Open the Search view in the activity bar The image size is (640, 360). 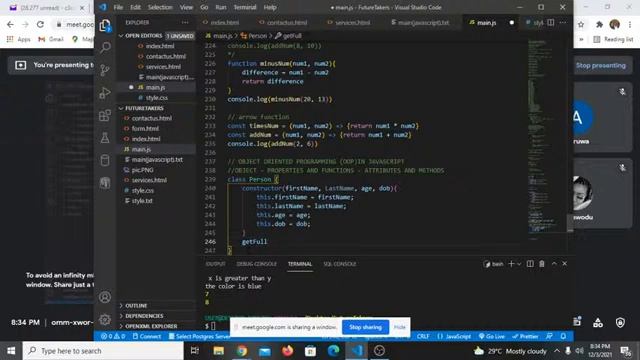(105, 48)
